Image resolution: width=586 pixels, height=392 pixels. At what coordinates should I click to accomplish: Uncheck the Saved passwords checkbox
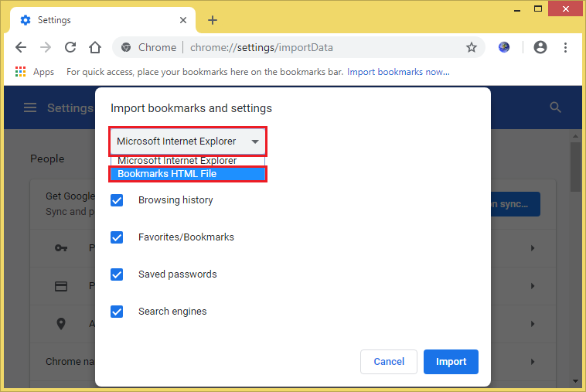click(117, 274)
